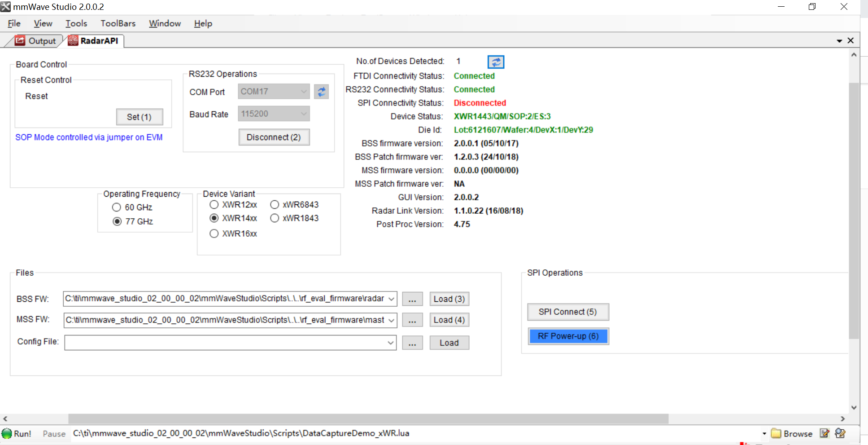Click Load (3) for BSS firmware
The image size is (868, 445).
[x=449, y=299]
